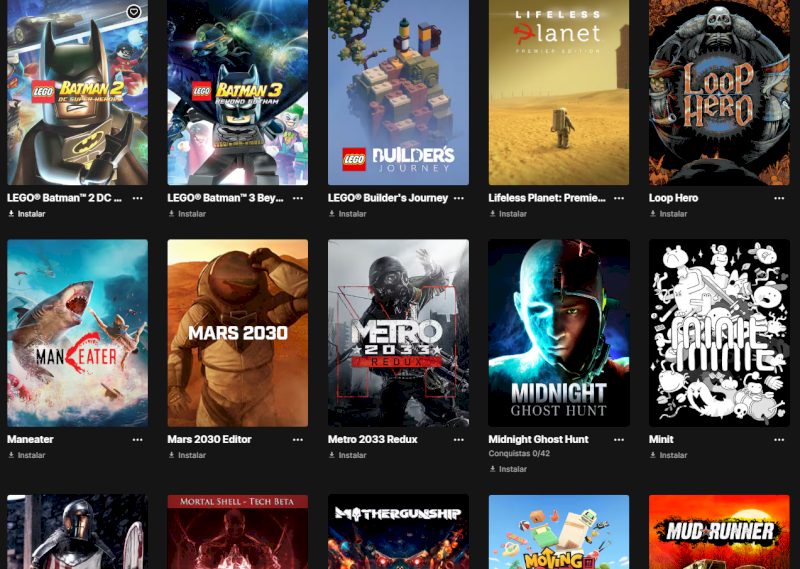Click Instalar under LEGO Builder's Journey
Image resolution: width=800 pixels, height=569 pixels.
click(347, 214)
